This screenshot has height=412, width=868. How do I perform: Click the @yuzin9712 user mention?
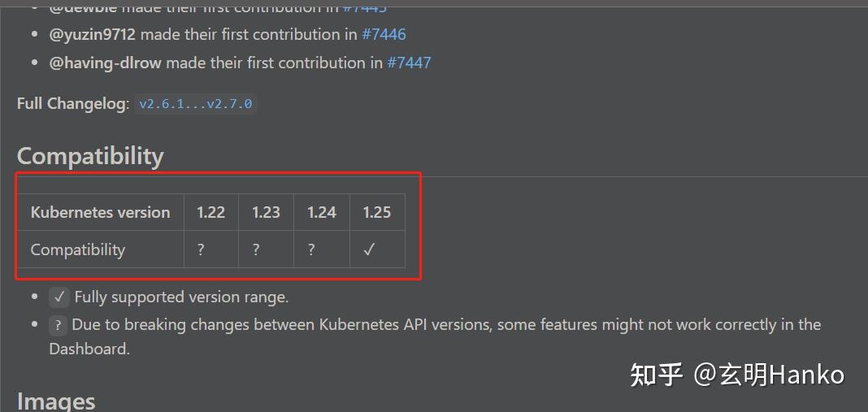pyautogui.click(x=92, y=34)
